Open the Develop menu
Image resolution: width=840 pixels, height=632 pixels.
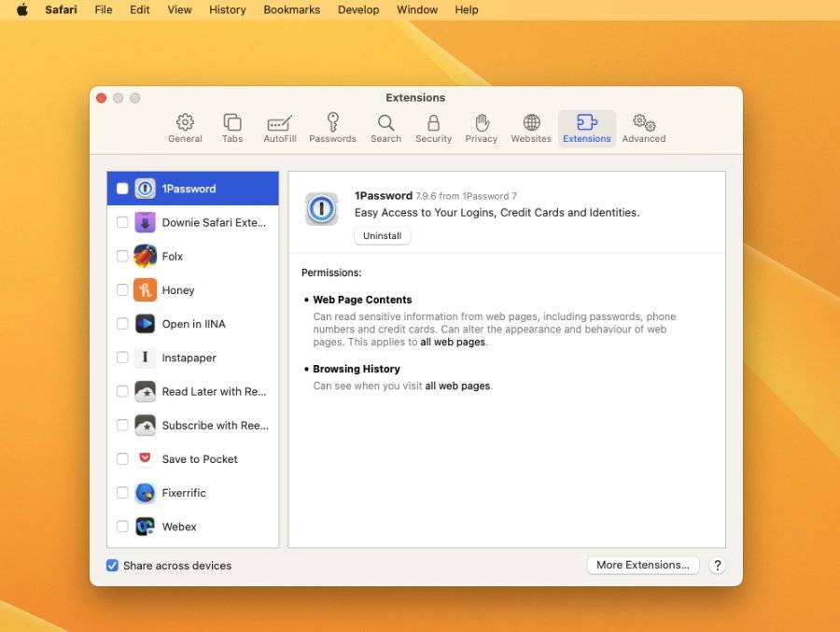point(357,9)
